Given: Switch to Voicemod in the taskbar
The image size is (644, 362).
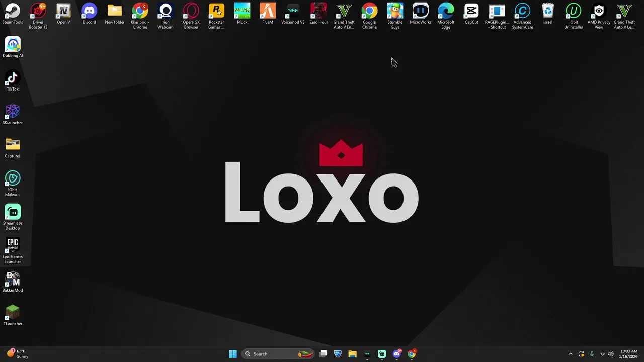Looking at the screenshot, I should (367, 354).
